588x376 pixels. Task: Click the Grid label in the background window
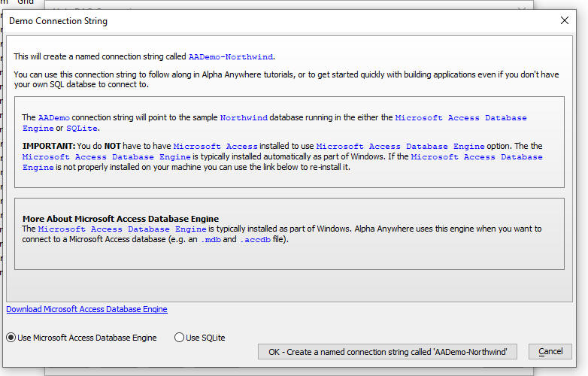click(26, 2)
